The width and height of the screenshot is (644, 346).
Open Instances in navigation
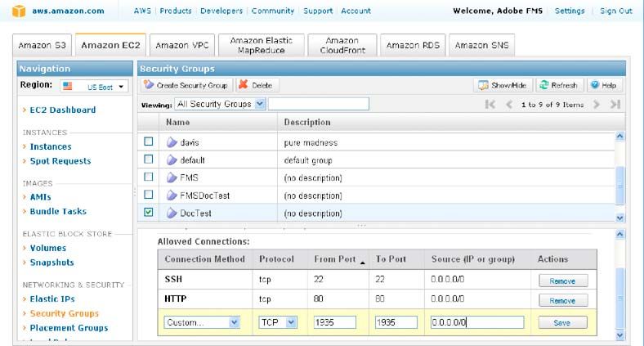(x=51, y=146)
